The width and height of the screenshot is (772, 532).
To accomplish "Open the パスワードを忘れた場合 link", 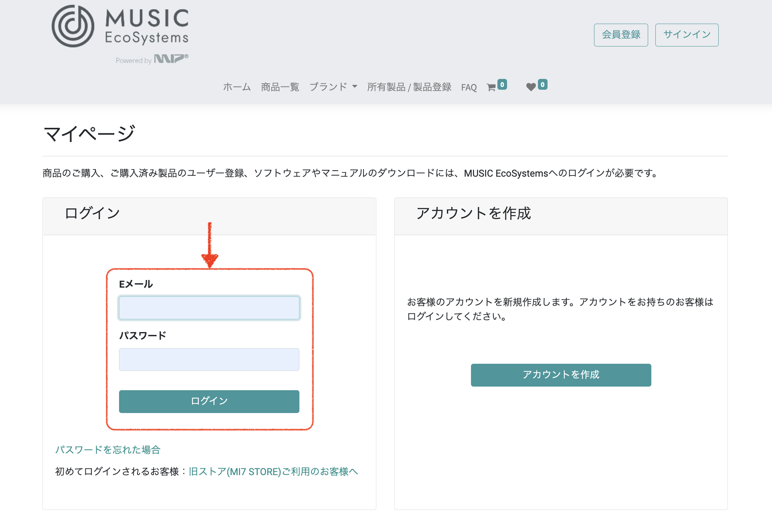I will coord(108,450).
